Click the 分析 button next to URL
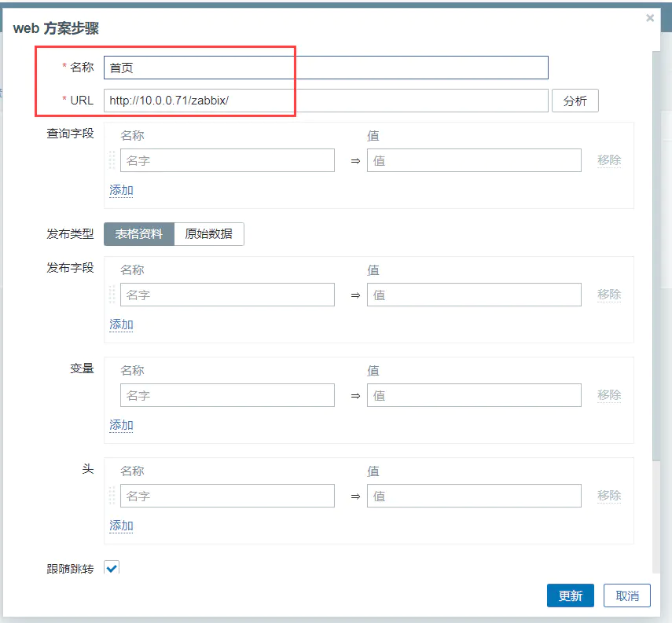This screenshot has width=672, height=623. coord(575,101)
